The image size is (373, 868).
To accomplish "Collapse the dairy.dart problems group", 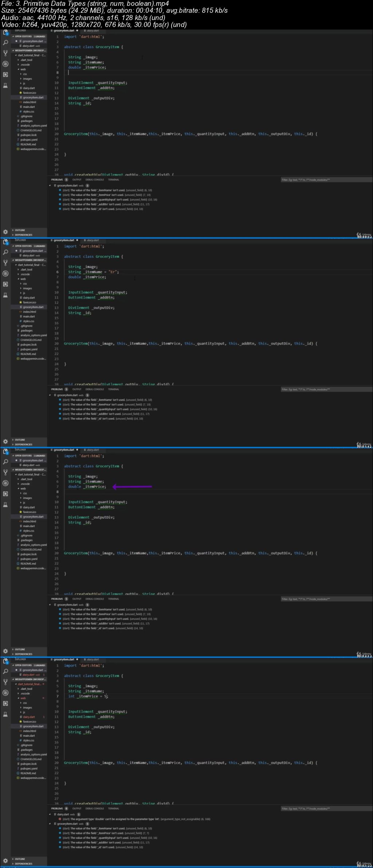I will point(50,814).
